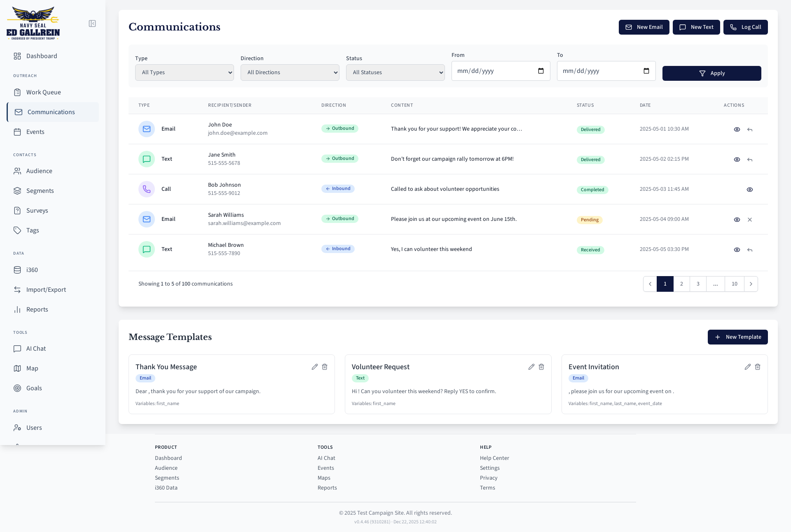791x532 pixels.
Task: Delete the Event Invitation template
Action: pos(758,367)
